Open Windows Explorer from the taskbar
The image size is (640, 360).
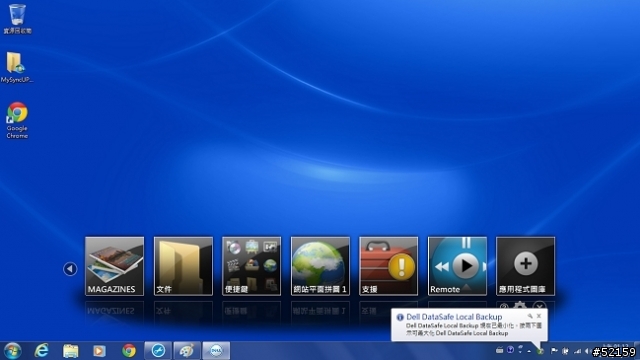point(71,351)
